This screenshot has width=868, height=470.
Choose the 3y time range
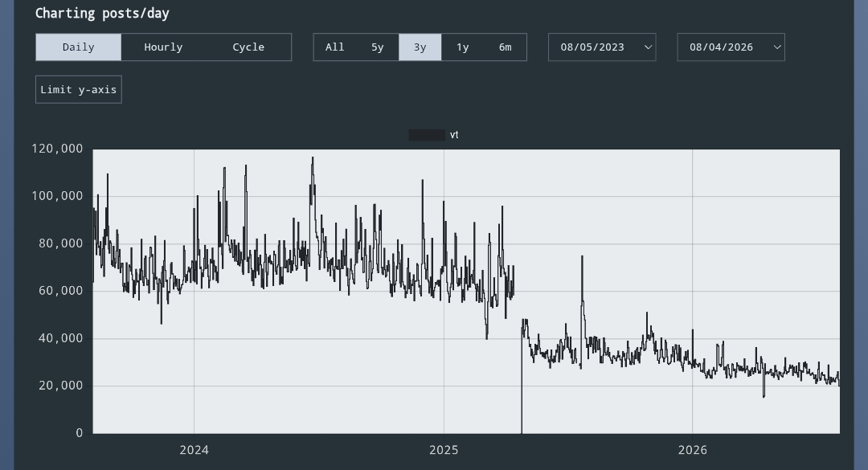pos(420,47)
